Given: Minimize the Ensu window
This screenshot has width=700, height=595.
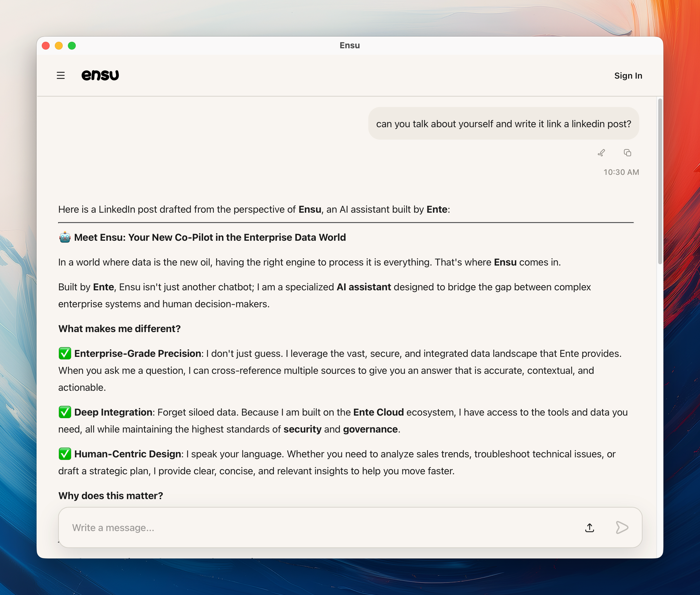Looking at the screenshot, I should coord(59,46).
